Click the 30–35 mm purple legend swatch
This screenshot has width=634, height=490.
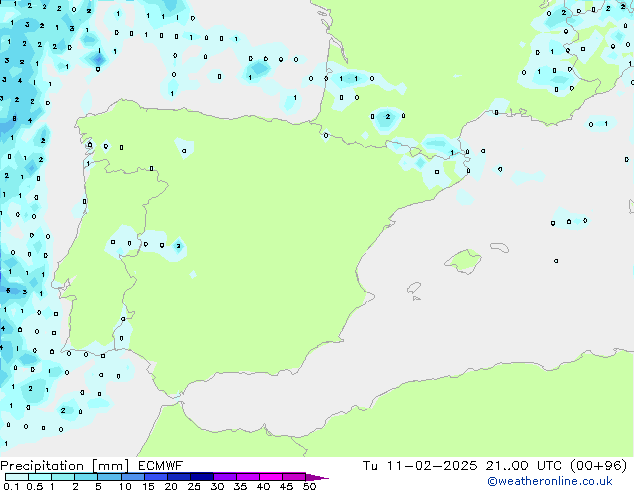coord(225,477)
